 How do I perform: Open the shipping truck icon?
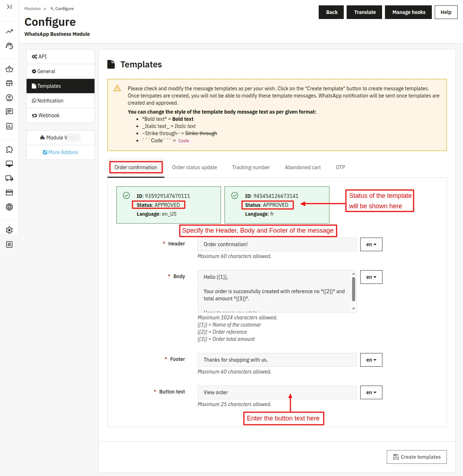tap(9, 178)
